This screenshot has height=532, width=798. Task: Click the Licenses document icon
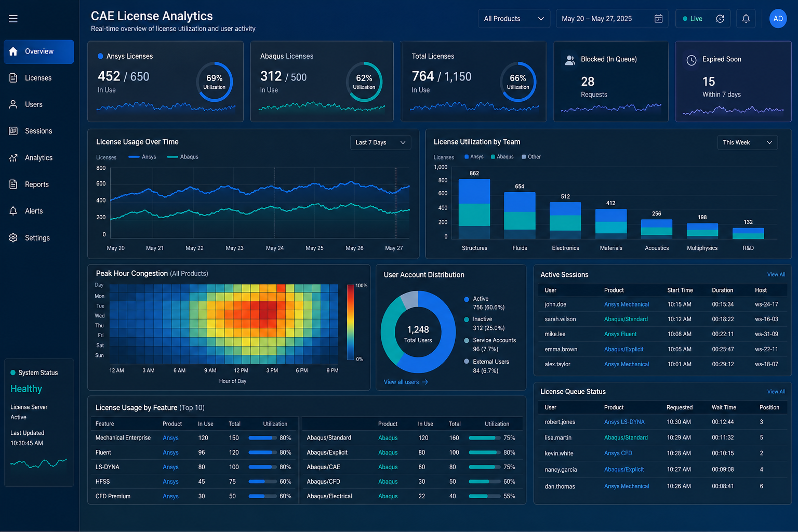pyautogui.click(x=14, y=78)
